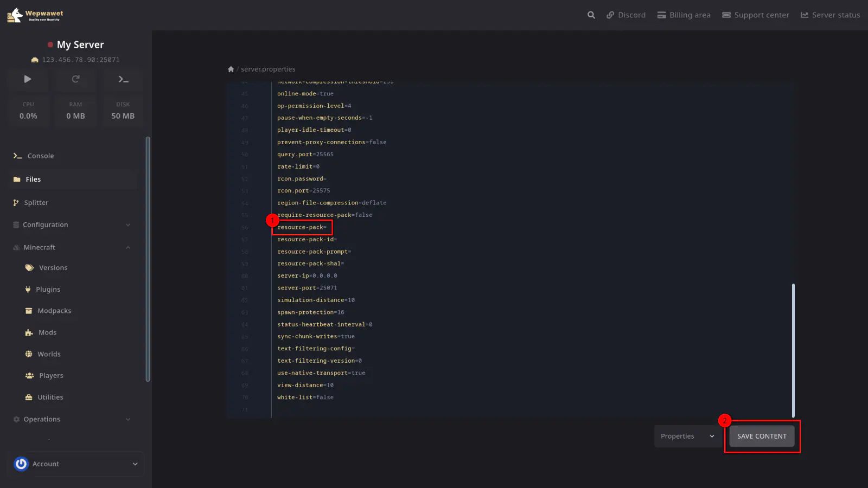The image size is (868, 488).
Task: Open the Account dropdown
Action: point(76,464)
